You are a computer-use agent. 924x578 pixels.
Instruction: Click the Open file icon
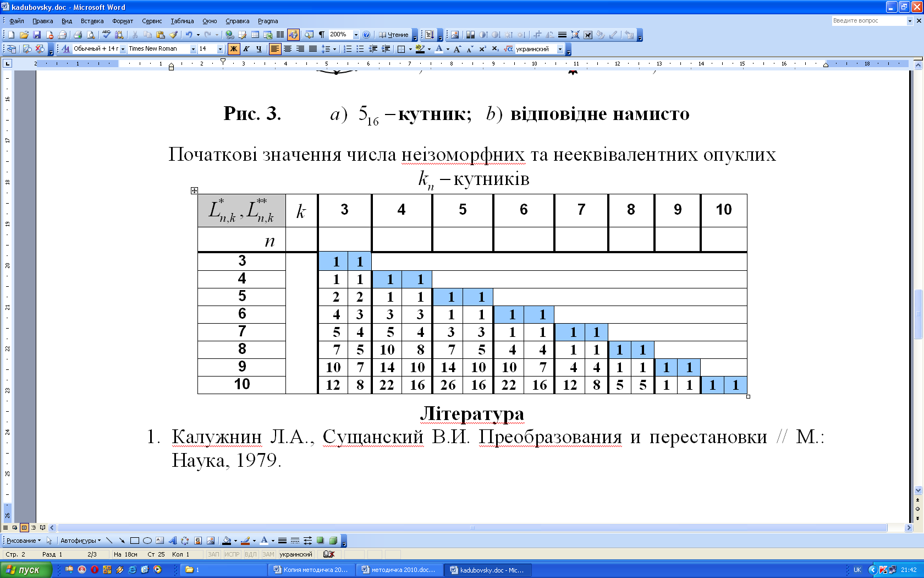pos(24,35)
